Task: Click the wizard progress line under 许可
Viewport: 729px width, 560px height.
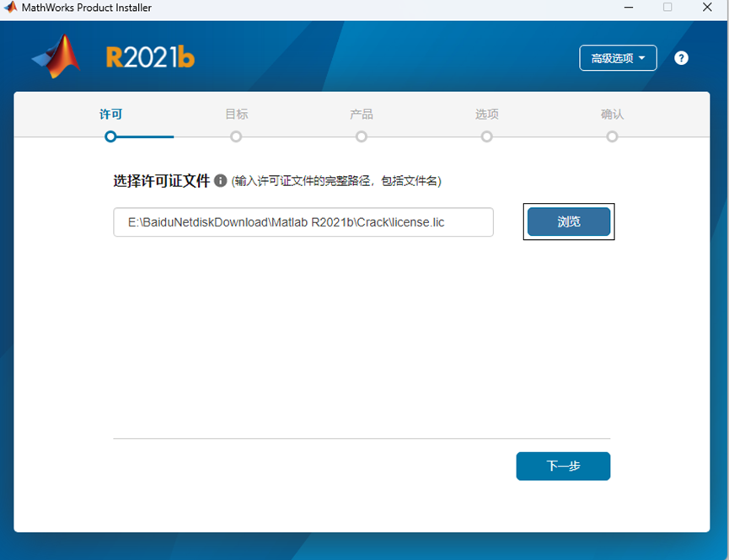Action: click(x=143, y=136)
